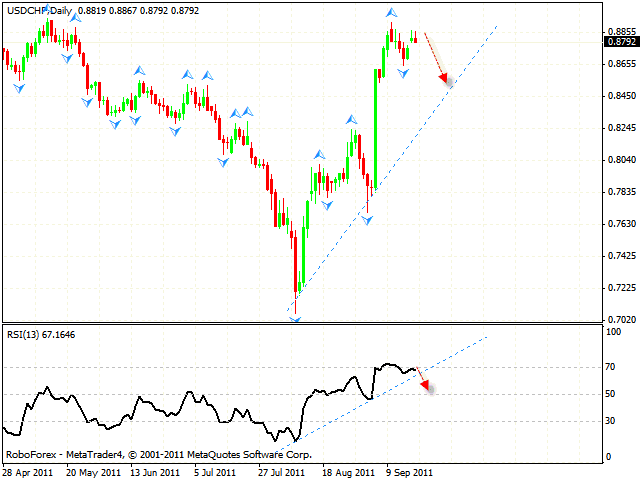Click the long red candle at the chart low
Viewport: 640px width, 480px height.
click(x=296, y=262)
